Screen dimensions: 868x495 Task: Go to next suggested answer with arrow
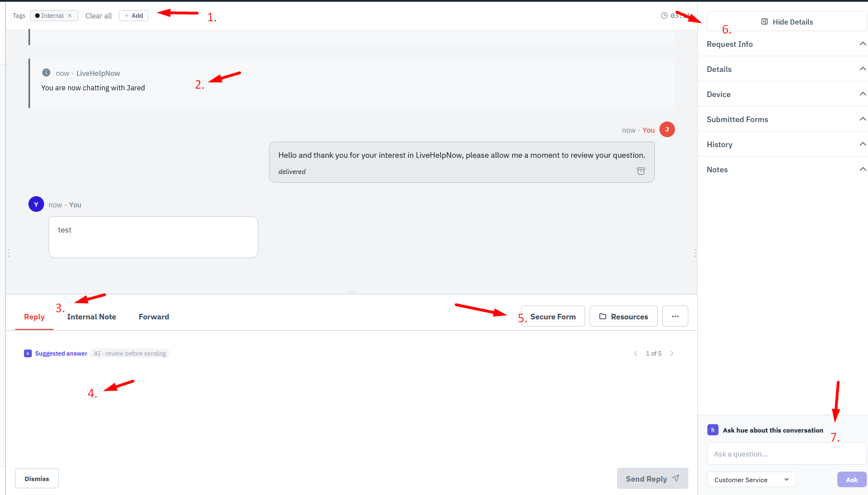(x=672, y=353)
